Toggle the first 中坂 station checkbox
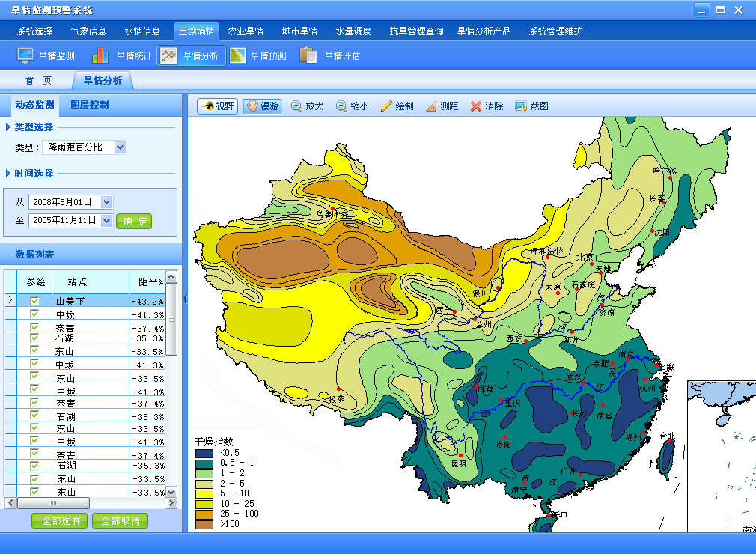The image size is (756, 554). pos(34,314)
